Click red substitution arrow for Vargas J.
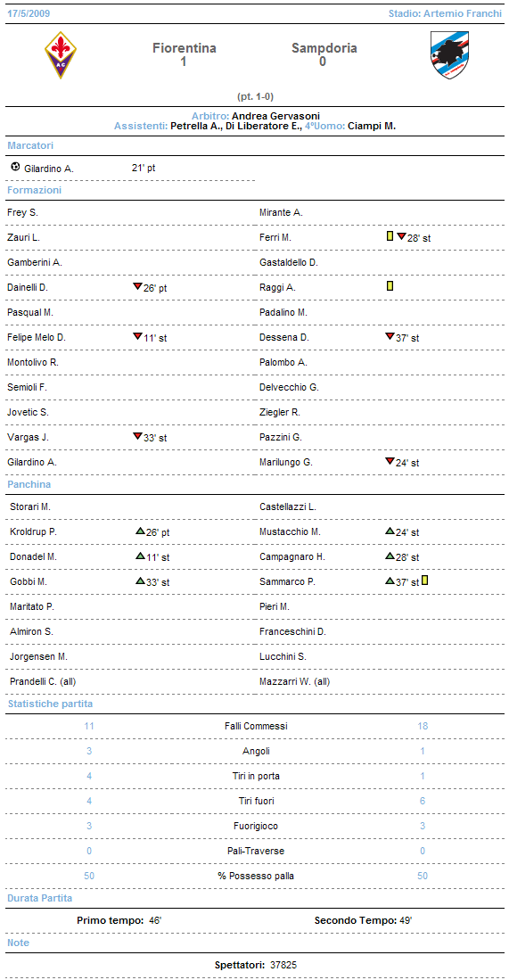Viewport: 509px width, 980px height. pos(137,436)
